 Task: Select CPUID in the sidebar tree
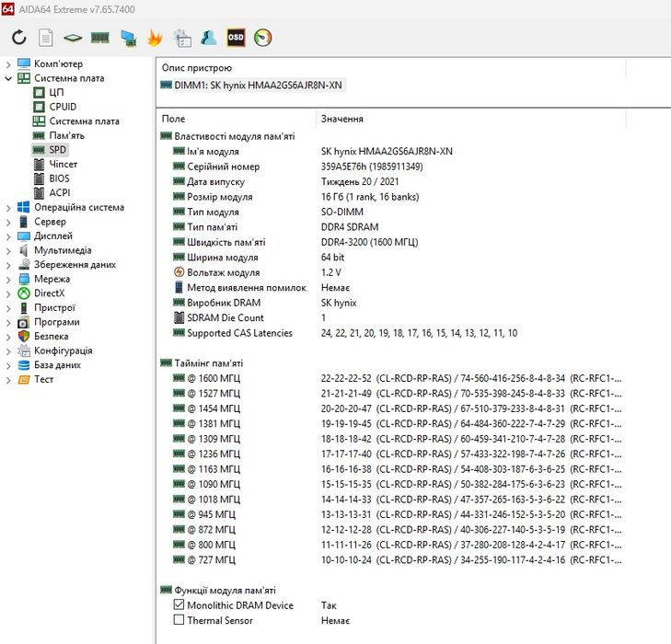click(63, 107)
